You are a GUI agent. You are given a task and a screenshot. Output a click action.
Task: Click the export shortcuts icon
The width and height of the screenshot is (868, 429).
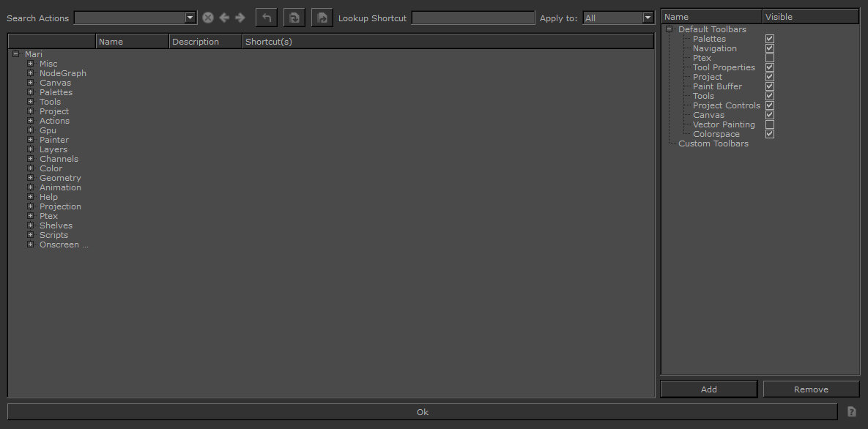tap(322, 17)
